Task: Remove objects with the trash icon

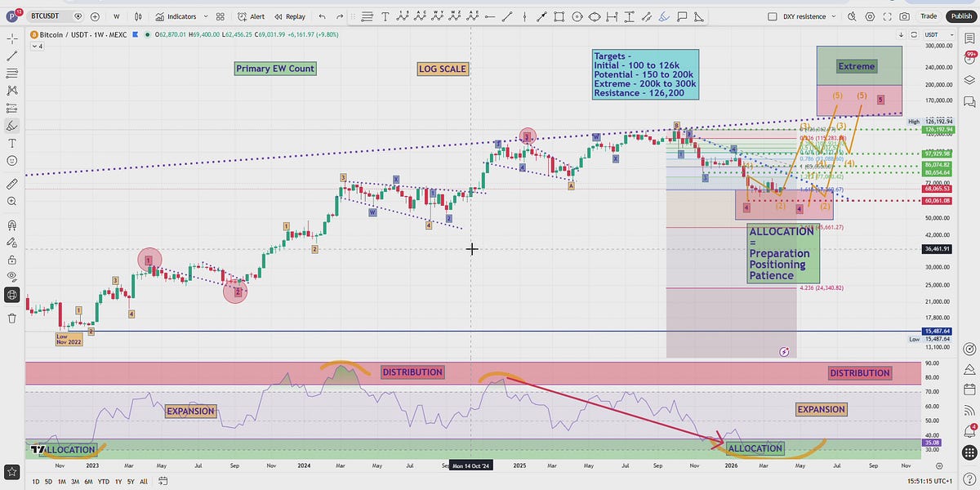Action: pos(12,318)
